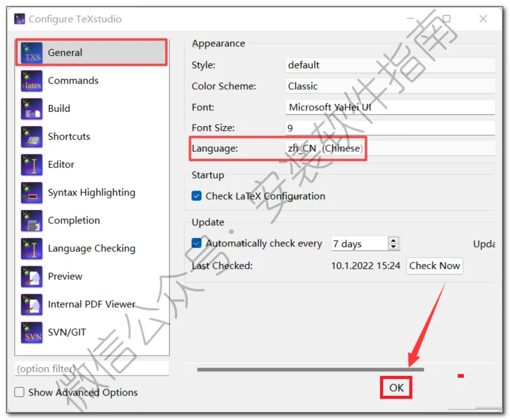Toggle Check LaTeX Configuration checkbox

(196, 196)
